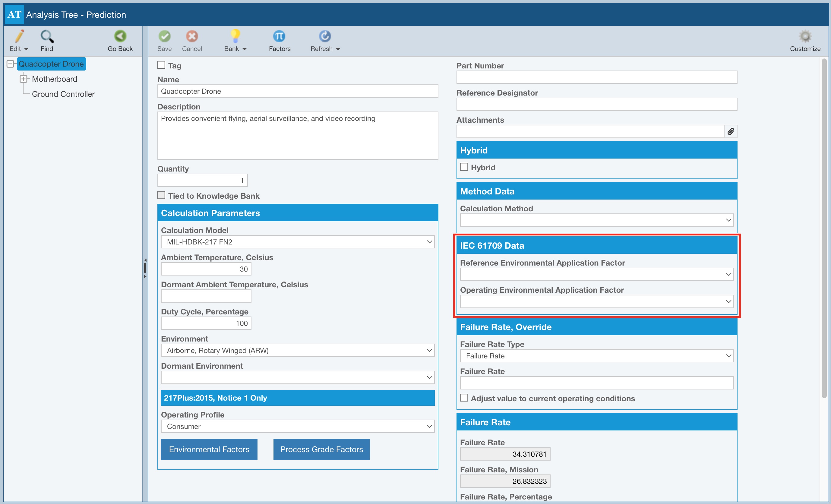The image size is (831, 504).
Task: Click the Process Grade Factors button
Action: point(321,449)
